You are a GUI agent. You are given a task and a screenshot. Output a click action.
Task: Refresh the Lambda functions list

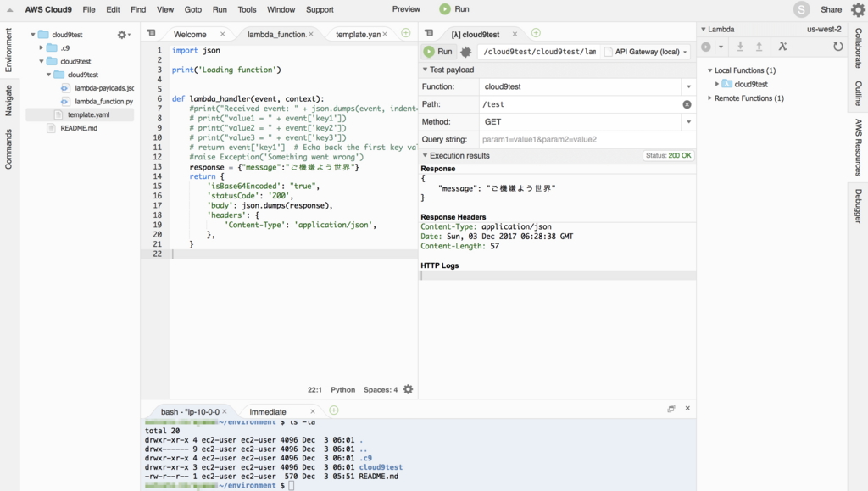[838, 47]
